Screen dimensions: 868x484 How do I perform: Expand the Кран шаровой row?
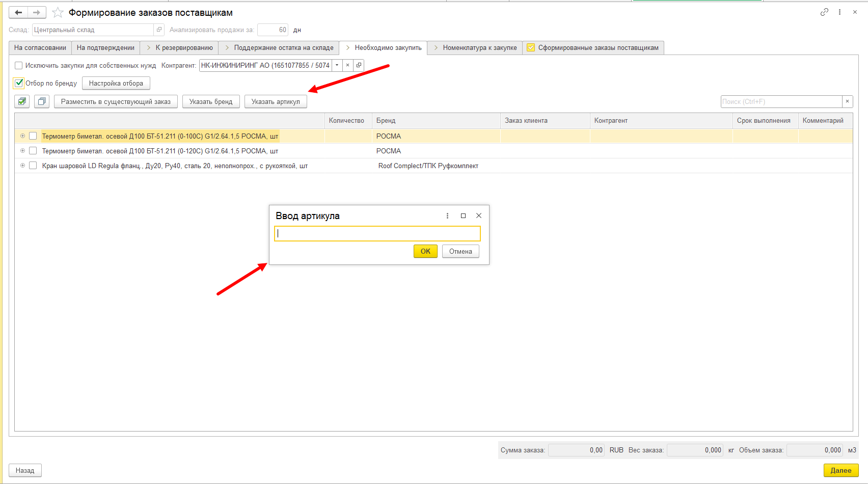22,166
